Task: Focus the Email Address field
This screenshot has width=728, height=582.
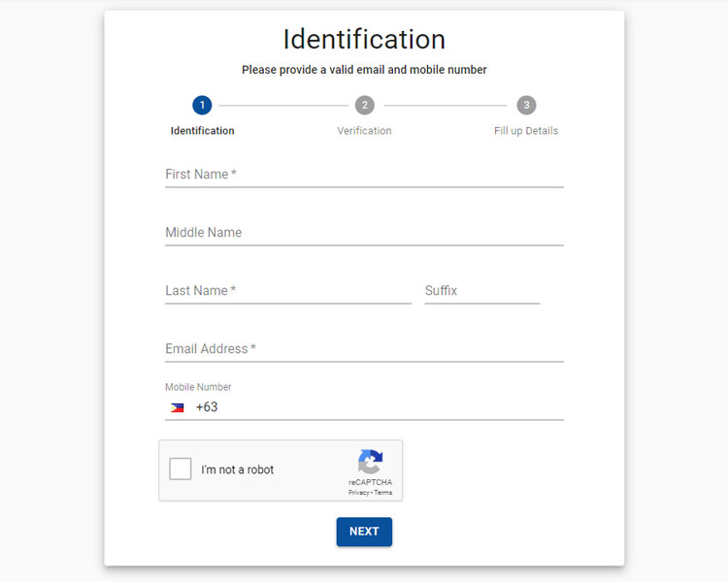Action: (x=364, y=349)
